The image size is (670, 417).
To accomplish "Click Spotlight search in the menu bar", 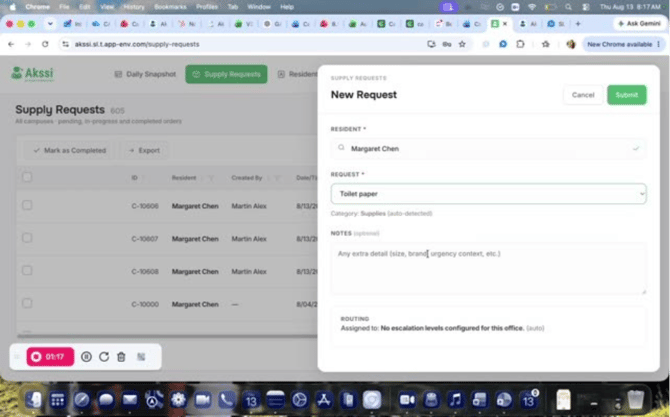I will [x=568, y=7].
